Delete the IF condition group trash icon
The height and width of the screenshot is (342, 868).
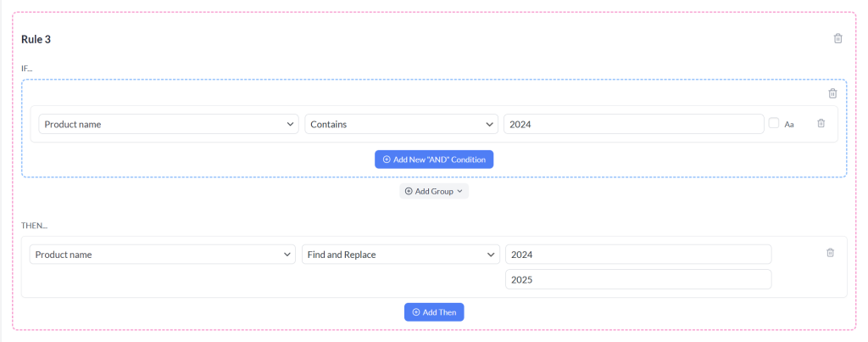coord(832,93)
